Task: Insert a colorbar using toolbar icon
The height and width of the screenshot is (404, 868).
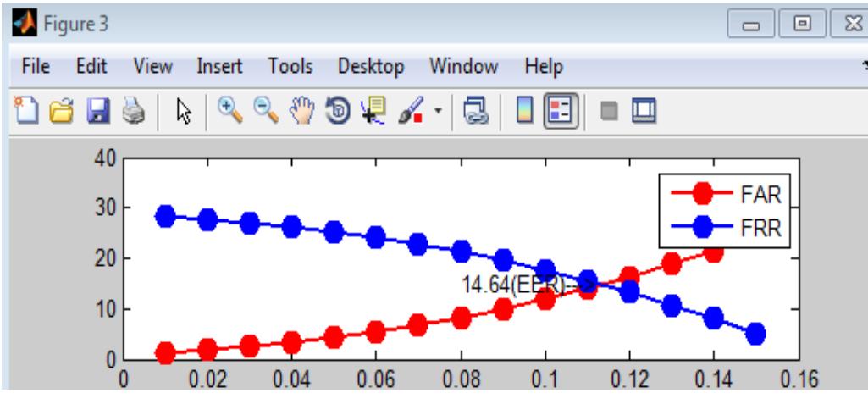Action: tap(524, 109)
